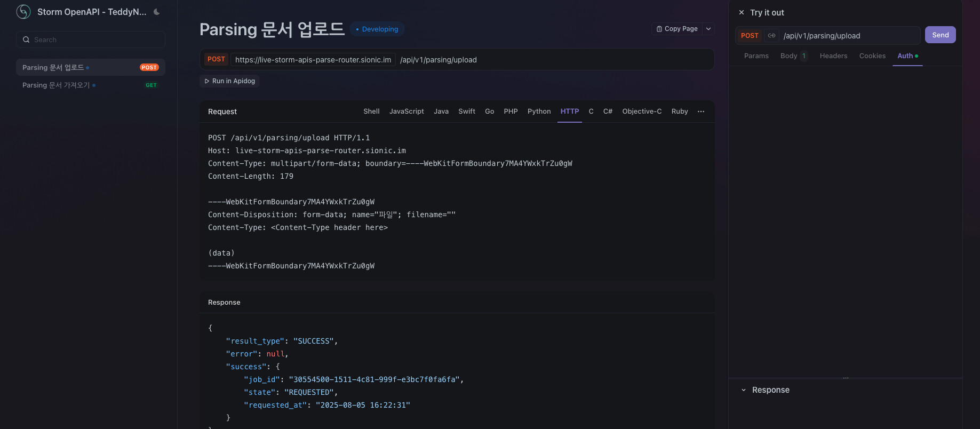Screen dimensions: 980x429
Task: Select the Go code tab
Action: [x=490, y=112]
